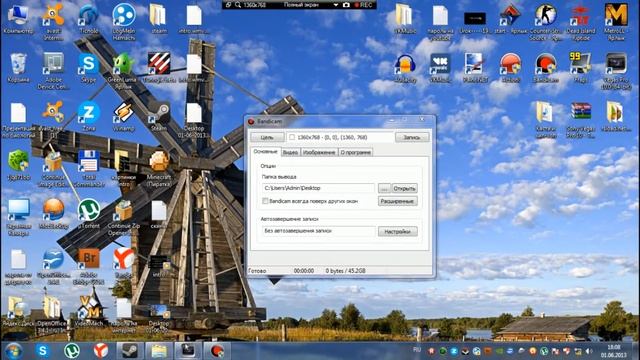Click the Skype icon in the taskbar
This screenshot has height=360, width=640.
click(x=42, y=351)
